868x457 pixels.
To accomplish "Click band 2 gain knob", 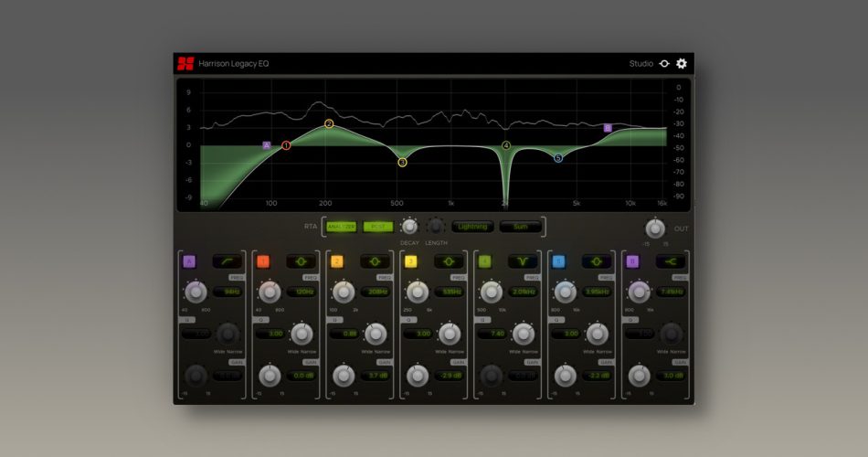I will 344,377.
